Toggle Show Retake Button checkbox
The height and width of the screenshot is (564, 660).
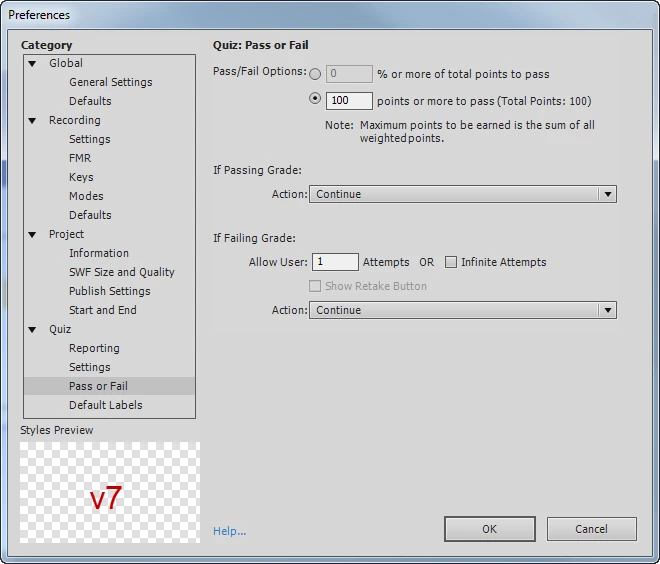pos(315,286)
